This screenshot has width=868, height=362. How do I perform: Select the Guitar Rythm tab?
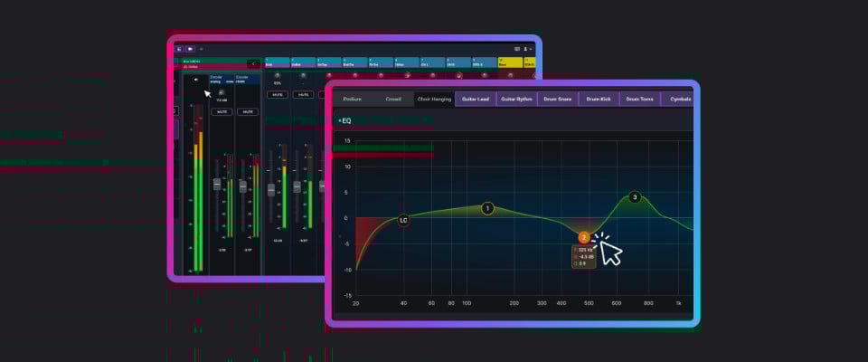click(x=516, y=100)
